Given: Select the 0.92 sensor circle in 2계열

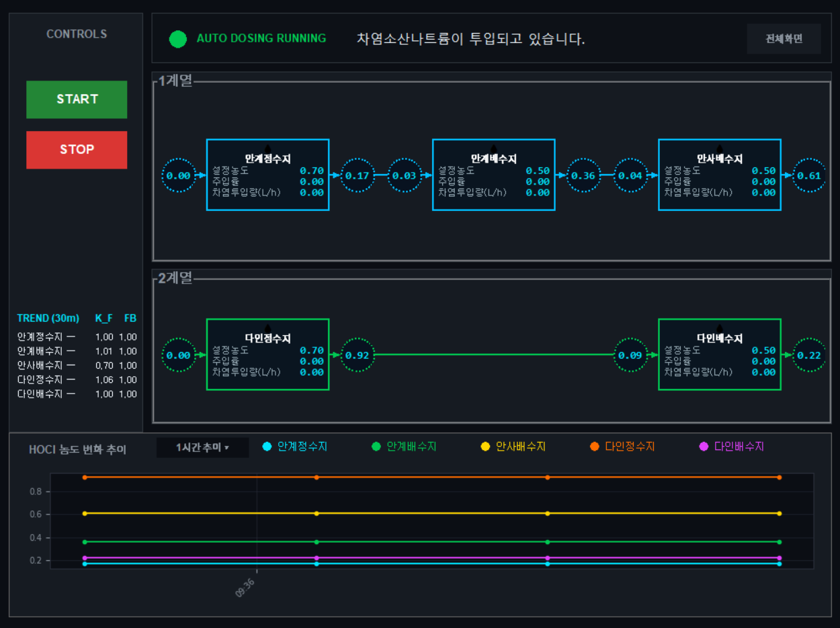Looking at the screenshot, I should point(358,355).
